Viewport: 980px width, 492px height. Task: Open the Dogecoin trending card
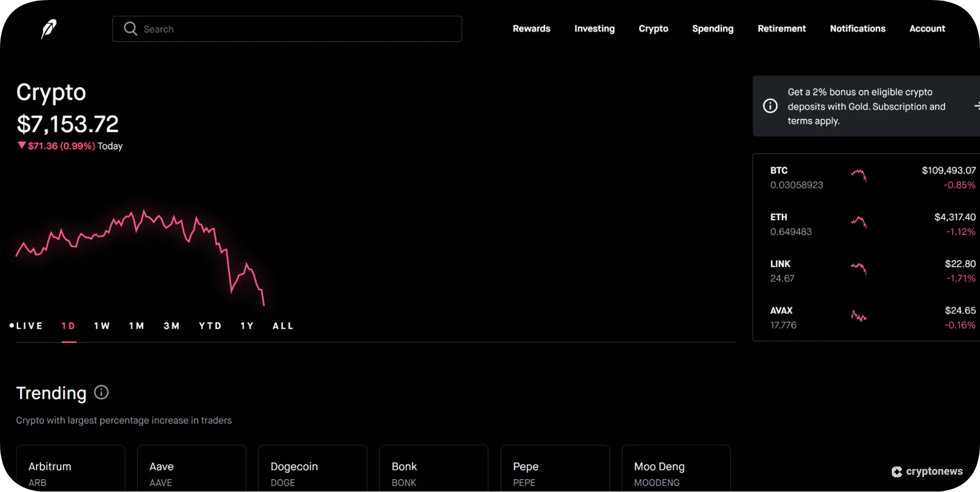click(312, 471)
